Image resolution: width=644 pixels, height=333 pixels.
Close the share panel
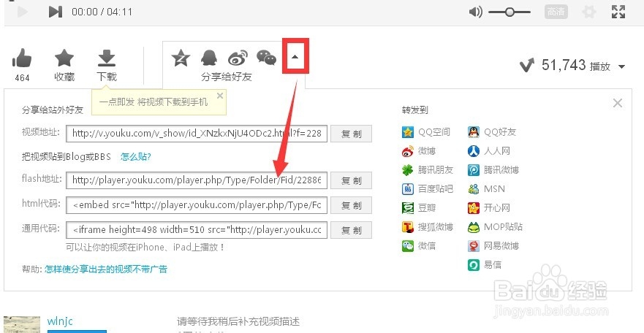617,103
